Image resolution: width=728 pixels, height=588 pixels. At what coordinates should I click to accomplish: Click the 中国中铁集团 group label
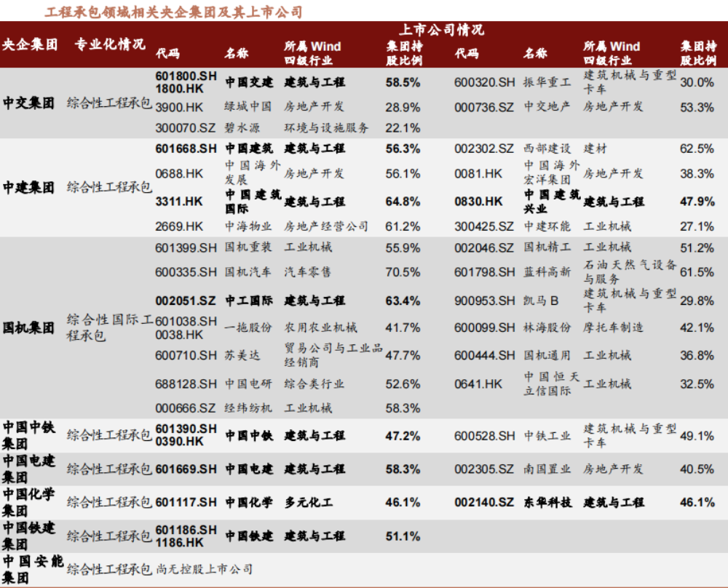pos(26,435)
